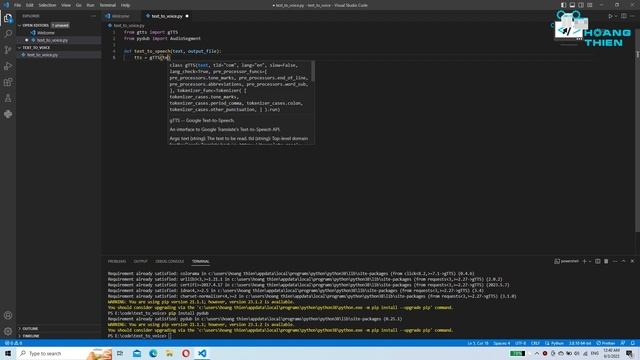Click the feedback icon in status bar

(623, 343)
